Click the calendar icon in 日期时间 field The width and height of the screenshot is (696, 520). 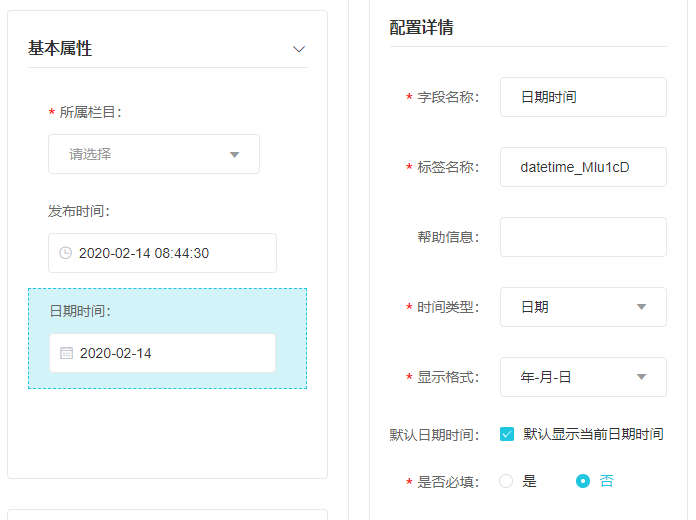coord(66,353)
